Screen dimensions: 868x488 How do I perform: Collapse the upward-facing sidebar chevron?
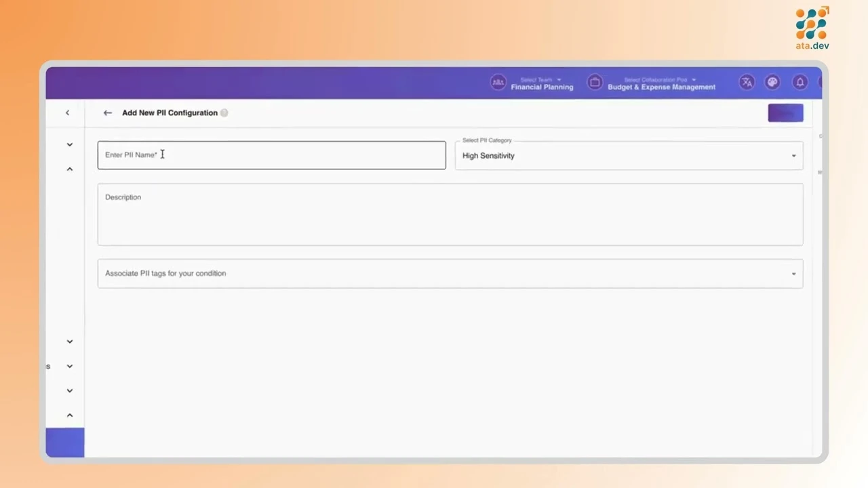pos(69,168)
